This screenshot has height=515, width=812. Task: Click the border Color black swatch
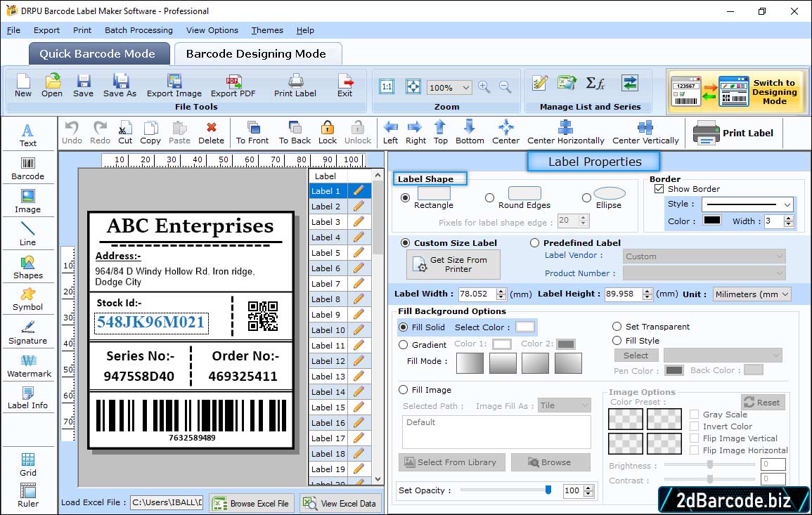[712, 220]
